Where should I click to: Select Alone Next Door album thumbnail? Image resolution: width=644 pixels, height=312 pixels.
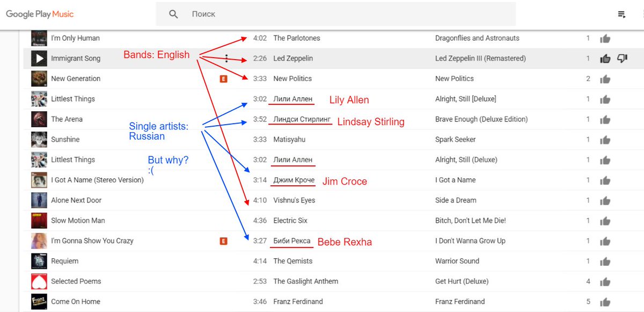click(x=39, y=200)
